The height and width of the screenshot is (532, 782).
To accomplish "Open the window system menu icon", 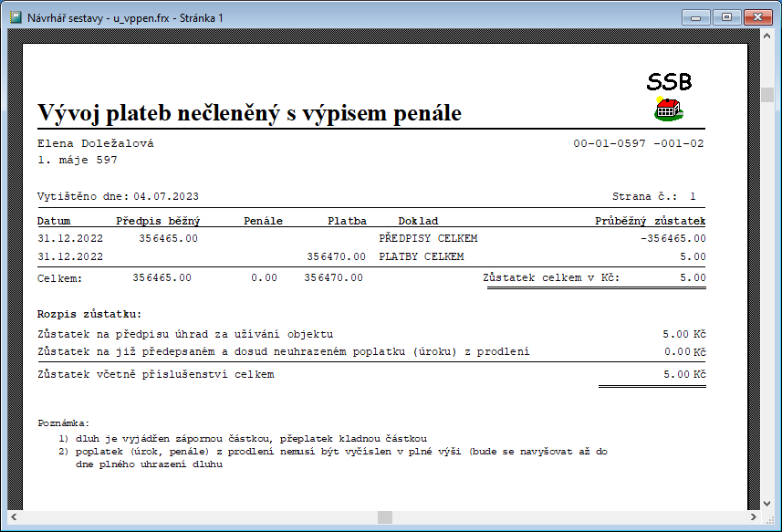I will pyautogui.click(x=14, y=16).
